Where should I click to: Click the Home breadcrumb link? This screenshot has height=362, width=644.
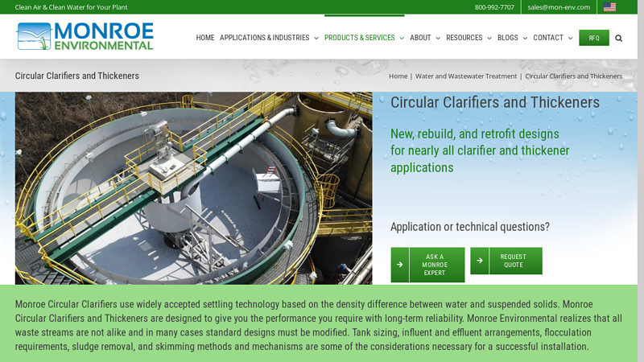(398, 76)
